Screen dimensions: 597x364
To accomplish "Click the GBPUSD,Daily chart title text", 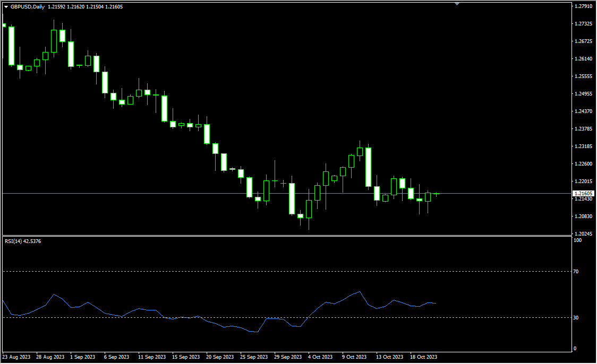I will [x=28, y=6].
